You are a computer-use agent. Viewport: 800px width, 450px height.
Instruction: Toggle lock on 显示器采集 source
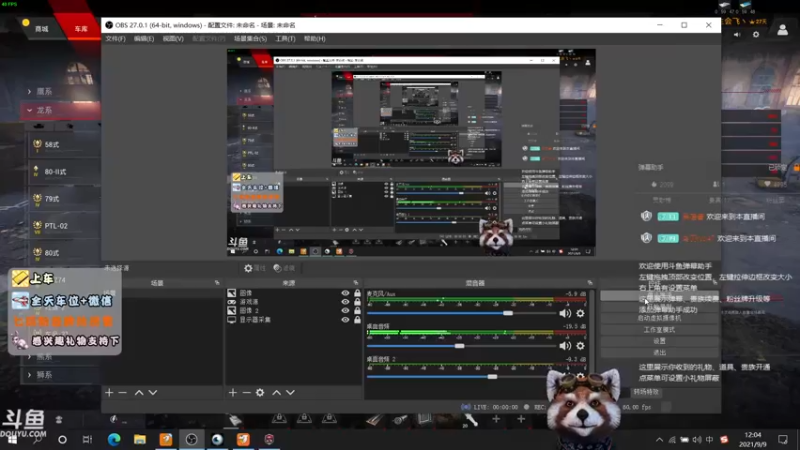click(x=357, y=320)
